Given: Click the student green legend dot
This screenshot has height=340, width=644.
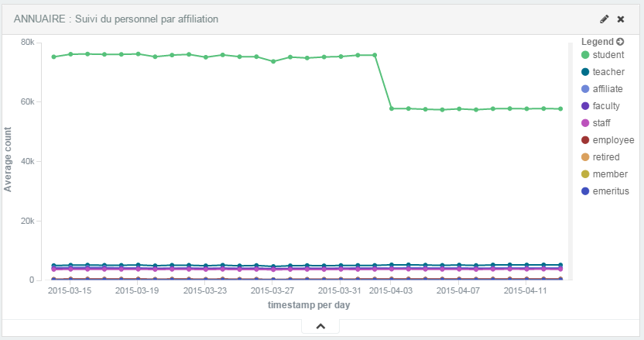Looking at the screenshot, I should (x=586, y=55).
